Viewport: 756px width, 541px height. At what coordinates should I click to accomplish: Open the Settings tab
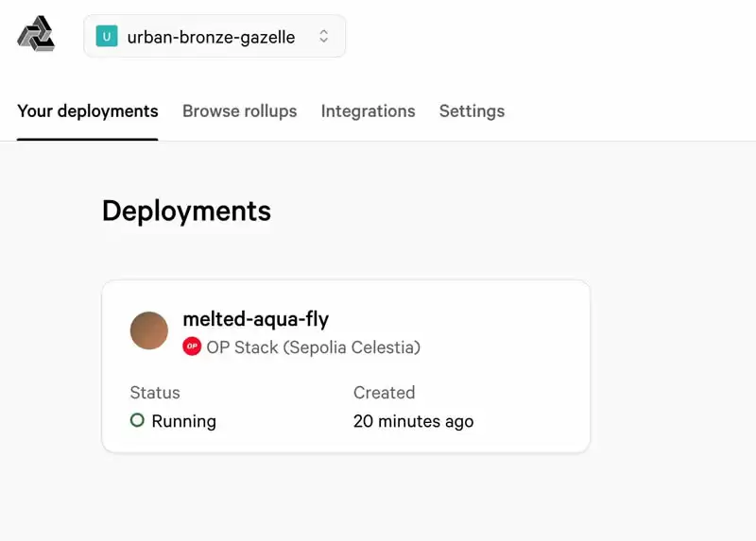(472, 111)
